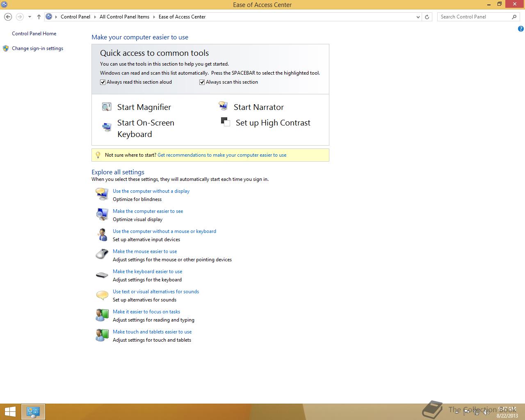Click the Start Narrator text

point(259,107)
